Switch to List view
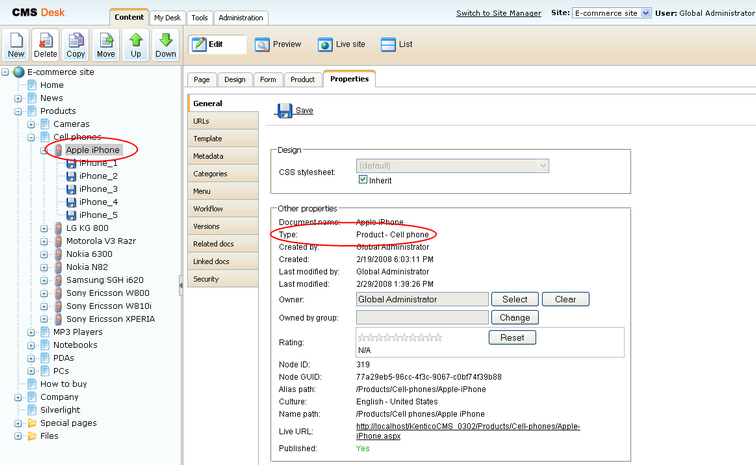Screen dimensions: 756x465 click(x=396, y=44)
